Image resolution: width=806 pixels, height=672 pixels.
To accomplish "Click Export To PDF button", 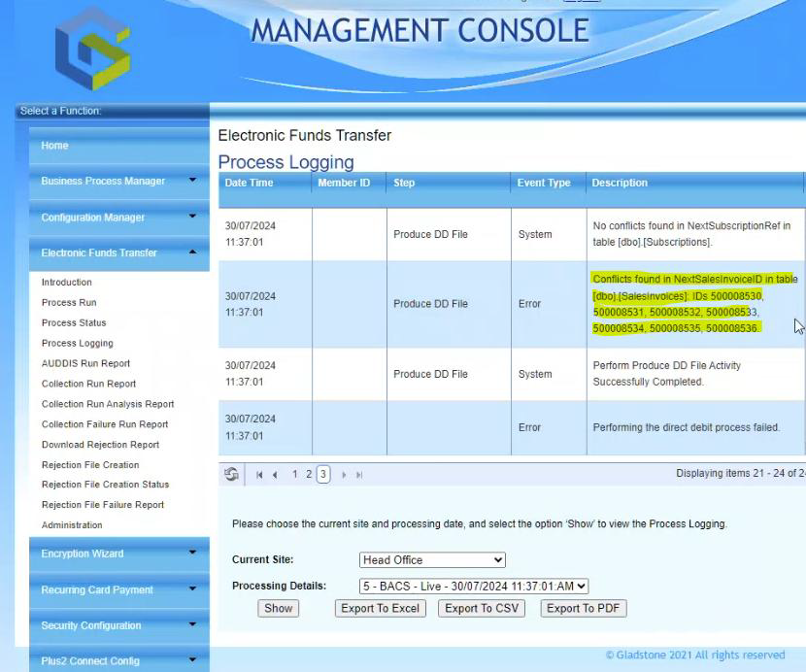I will (x=584, y=608).
